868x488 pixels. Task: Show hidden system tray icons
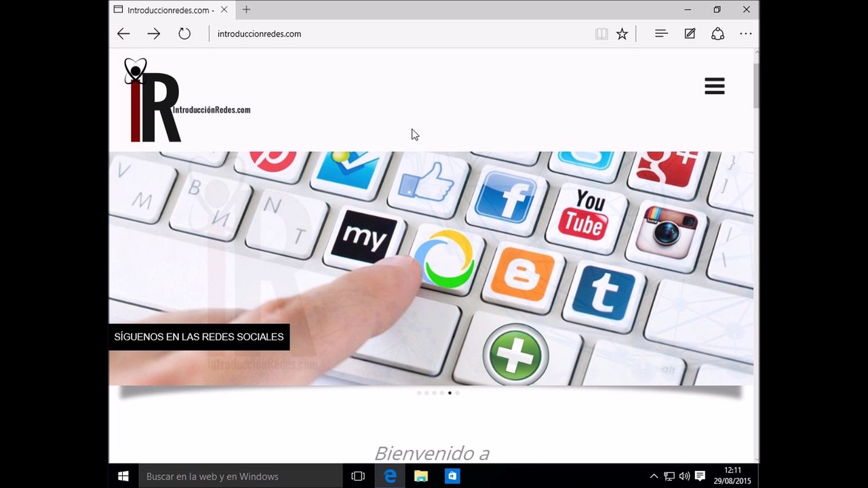tap(654, 476)
